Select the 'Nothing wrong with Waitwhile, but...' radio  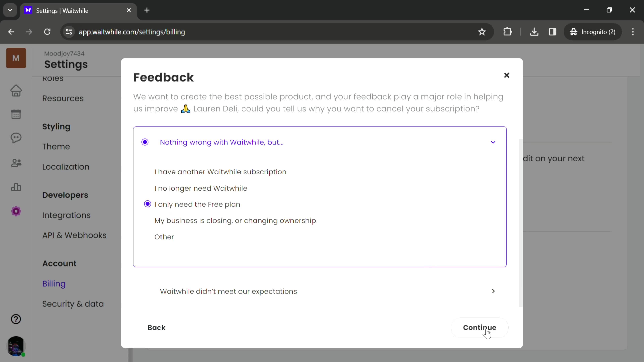coord(145,142)
